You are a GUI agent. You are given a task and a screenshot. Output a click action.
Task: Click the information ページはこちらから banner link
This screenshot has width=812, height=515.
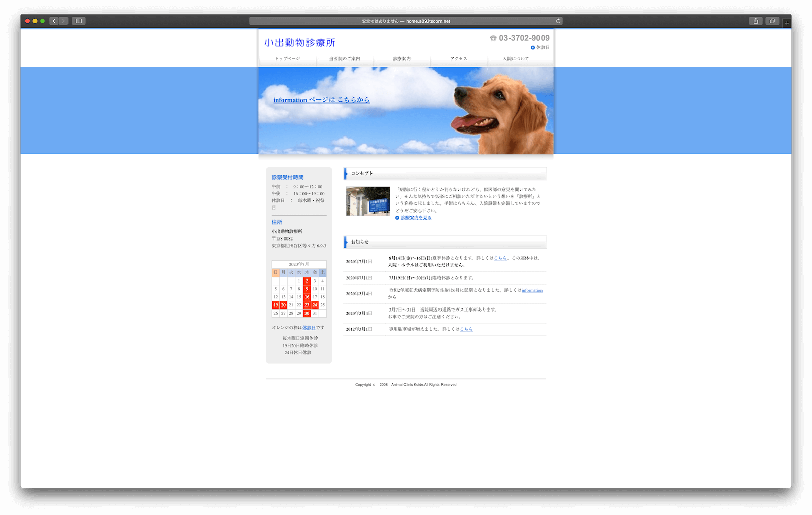[321, 100]
